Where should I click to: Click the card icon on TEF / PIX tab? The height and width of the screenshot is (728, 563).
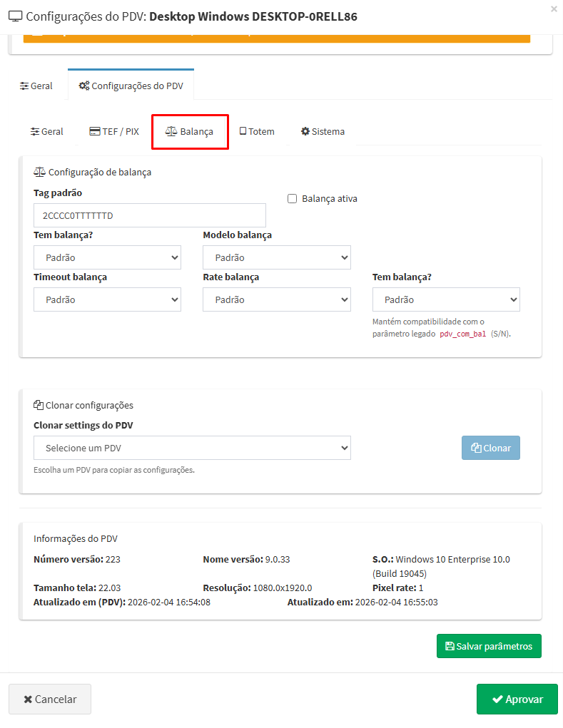click(94, 132)
